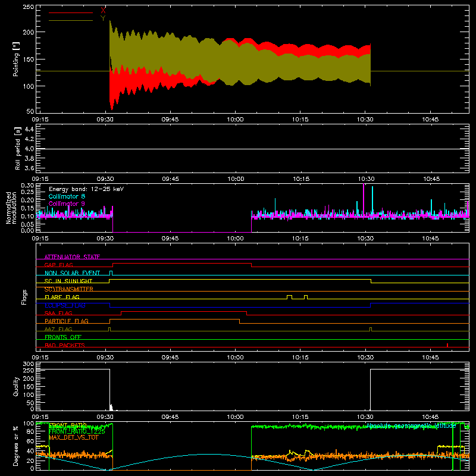Click the '4.0' tick on the Roll period axis
Image resolution: width=476 pixels, height=476 pixels.
point(29,149)
